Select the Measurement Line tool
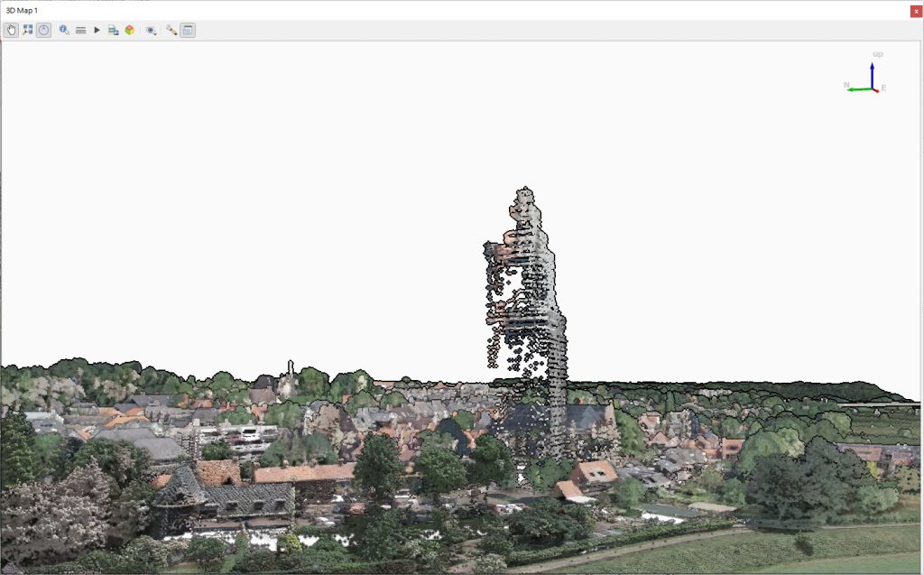 [x=80, y=30]
